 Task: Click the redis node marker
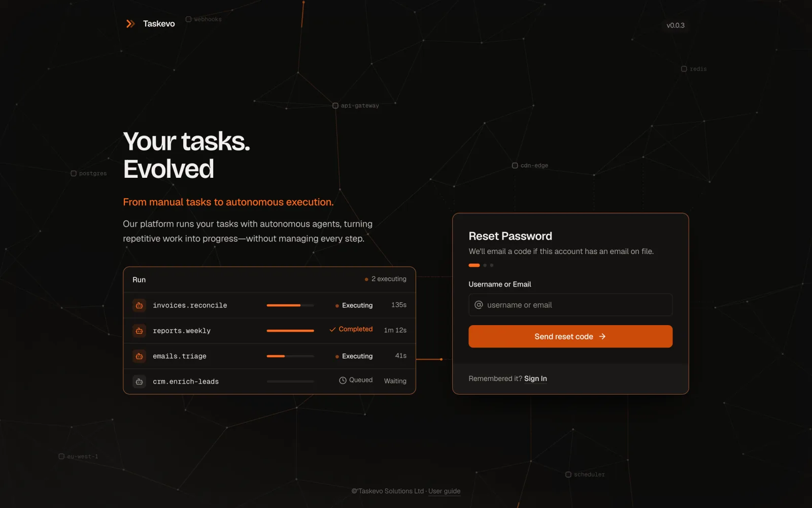click(684, 69)
